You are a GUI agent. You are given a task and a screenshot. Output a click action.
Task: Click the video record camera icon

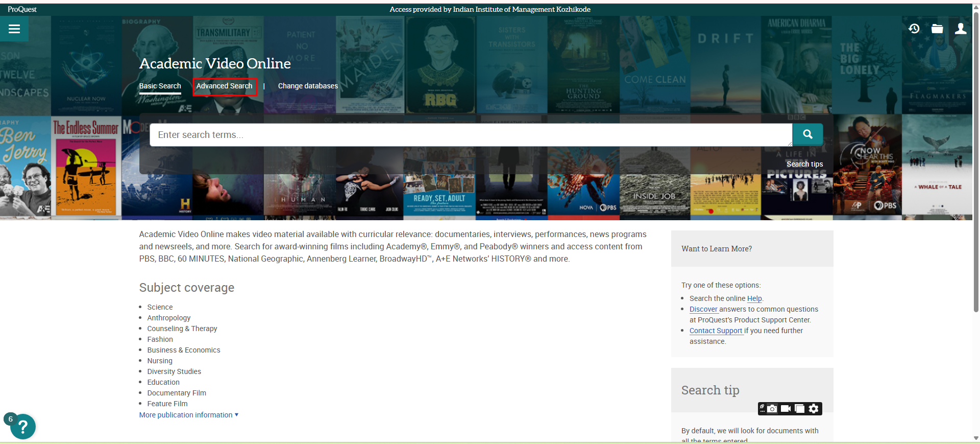786,408
